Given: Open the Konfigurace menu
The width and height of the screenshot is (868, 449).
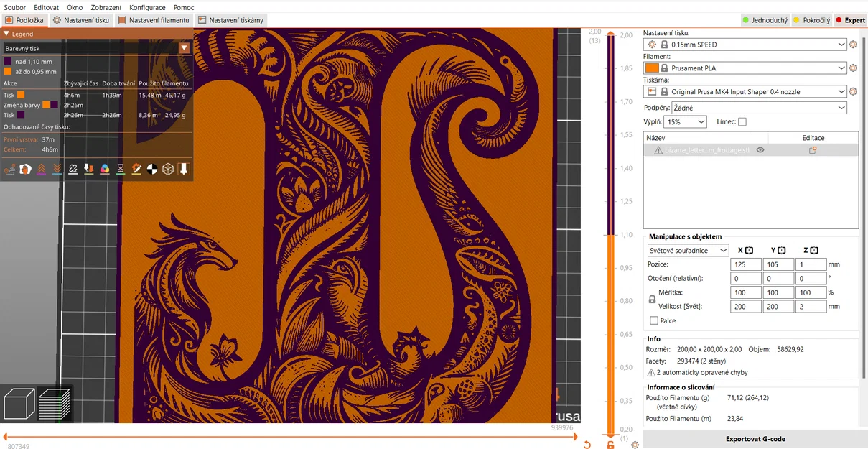Looking at the screenshot, I should [x=147, y=7].
